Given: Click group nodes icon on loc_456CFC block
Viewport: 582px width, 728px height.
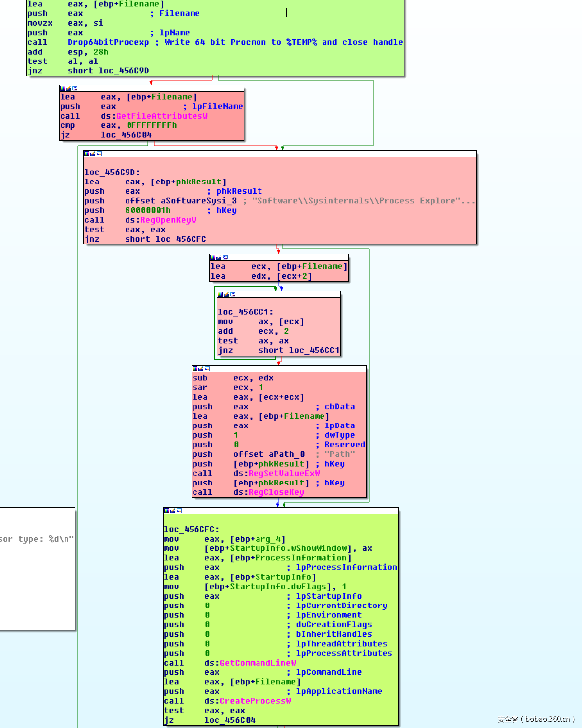Looking at the screenshot, I should point(179,511).
